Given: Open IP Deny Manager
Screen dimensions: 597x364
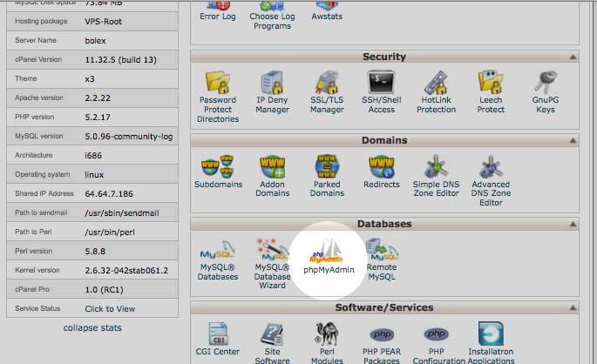Looking at the screenshot, I should click(272, 92).
